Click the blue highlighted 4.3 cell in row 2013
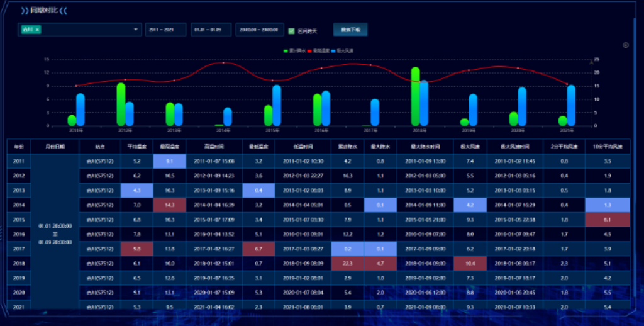The image size is (644, 326). [136, 190]
